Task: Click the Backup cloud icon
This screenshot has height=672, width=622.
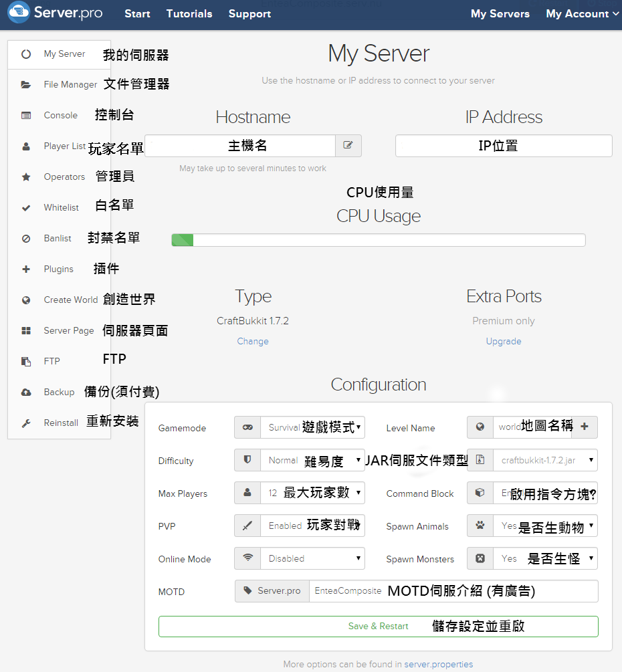Action: (26, 392)
